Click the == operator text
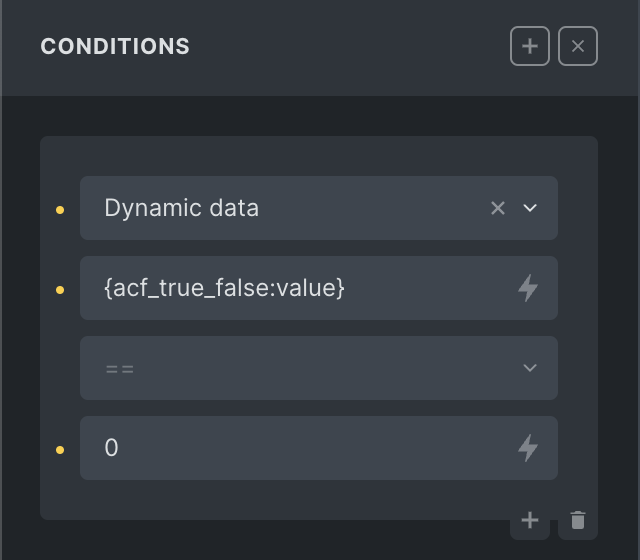The image size is (640, 560). (119, 368)
